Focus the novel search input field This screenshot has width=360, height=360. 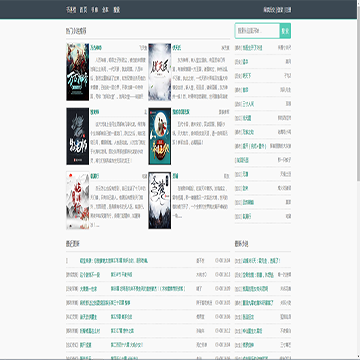[257, 31]
